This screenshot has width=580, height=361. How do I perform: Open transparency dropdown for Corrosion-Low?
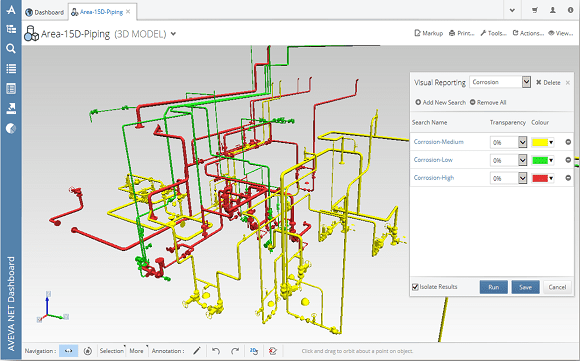pos(522,160)
